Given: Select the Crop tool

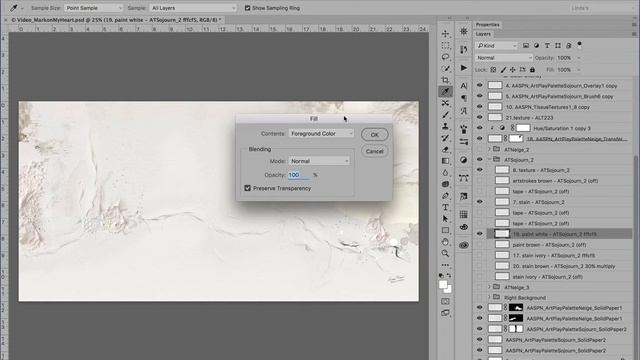Looking at the screenshot, I should 445,80.
